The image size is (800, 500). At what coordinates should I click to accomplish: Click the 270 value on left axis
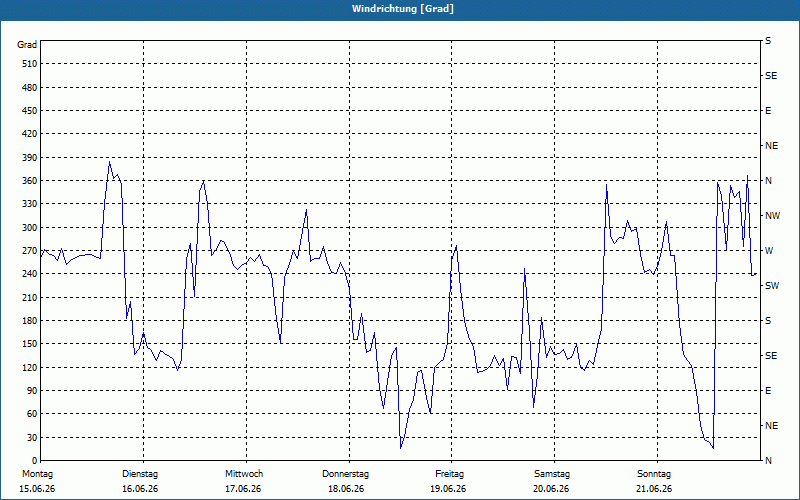click(x=30, y=251)
